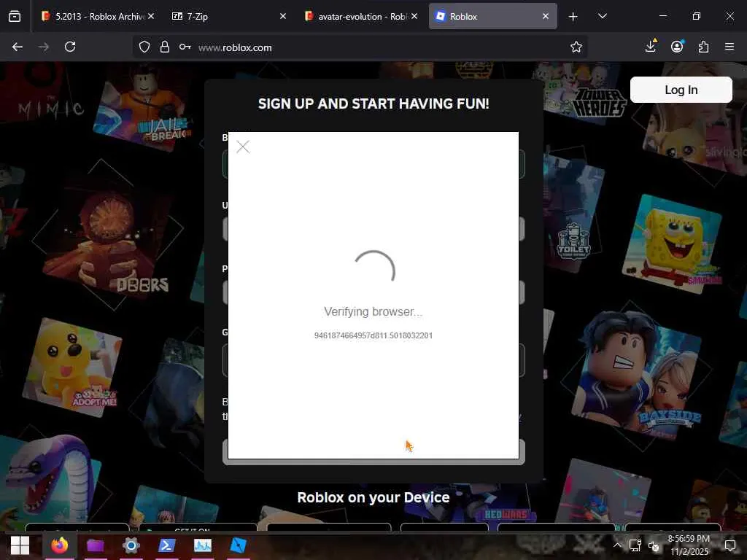The height and width of the screenshot is (560, 747).
Task: Open the blue Roblox Studio taskbar icon
Action: 239,545
